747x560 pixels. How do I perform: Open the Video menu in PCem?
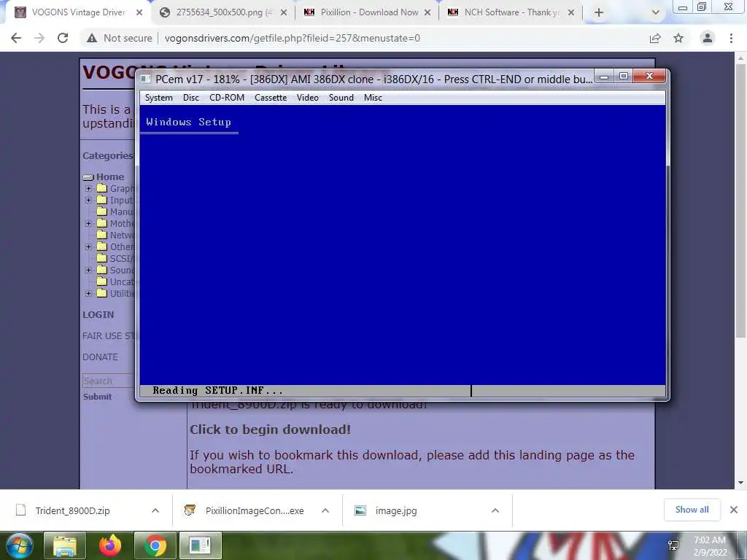[307, 98]
